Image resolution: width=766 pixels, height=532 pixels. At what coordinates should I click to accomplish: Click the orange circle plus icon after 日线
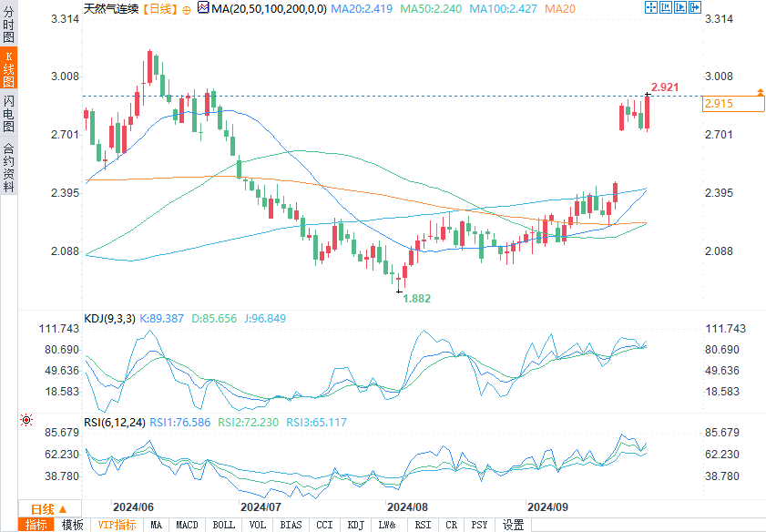click(x=188, y=8)
